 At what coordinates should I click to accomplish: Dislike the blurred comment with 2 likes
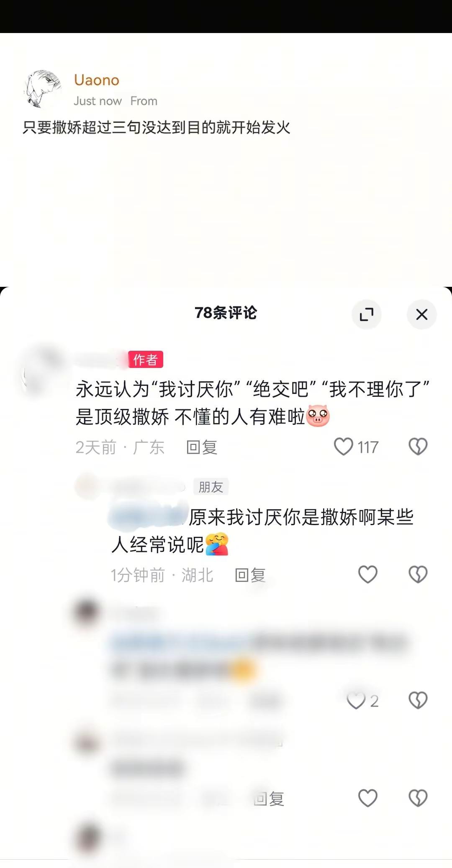point(418,701)
